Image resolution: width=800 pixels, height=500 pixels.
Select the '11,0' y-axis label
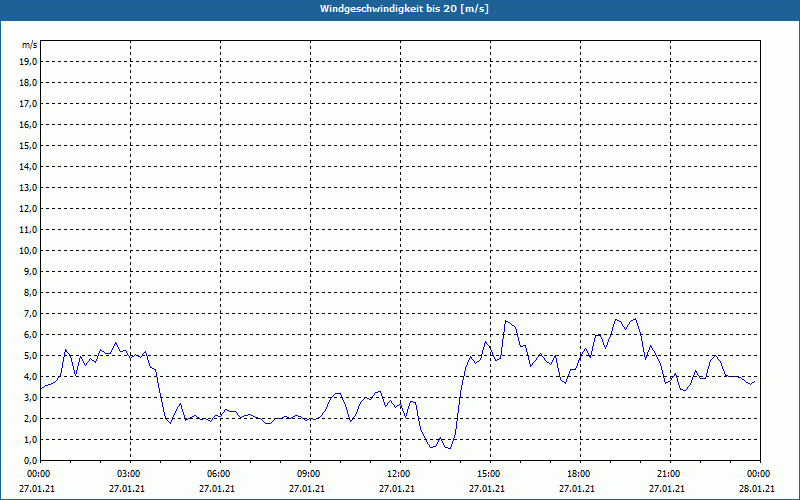(x=28, y=230)
